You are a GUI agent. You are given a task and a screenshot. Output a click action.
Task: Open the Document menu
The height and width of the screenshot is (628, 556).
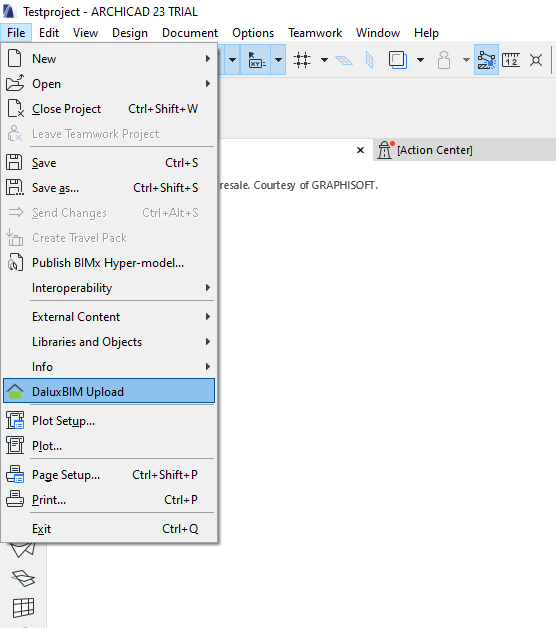tap(190, 33)
